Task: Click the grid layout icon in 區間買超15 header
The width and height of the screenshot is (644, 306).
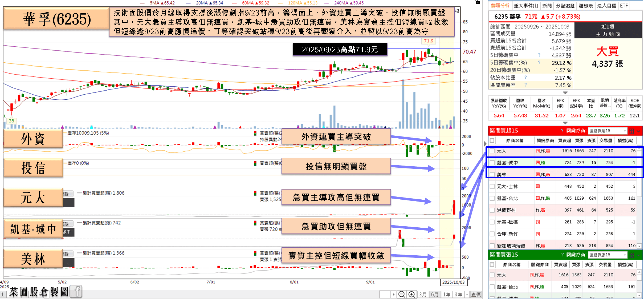Action: click(632, 131)
